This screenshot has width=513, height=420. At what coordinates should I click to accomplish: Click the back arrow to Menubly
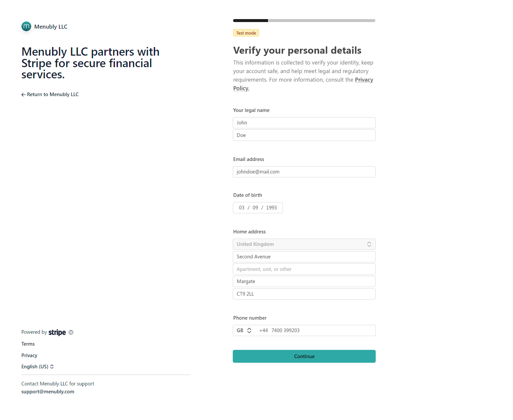[23, 95]
